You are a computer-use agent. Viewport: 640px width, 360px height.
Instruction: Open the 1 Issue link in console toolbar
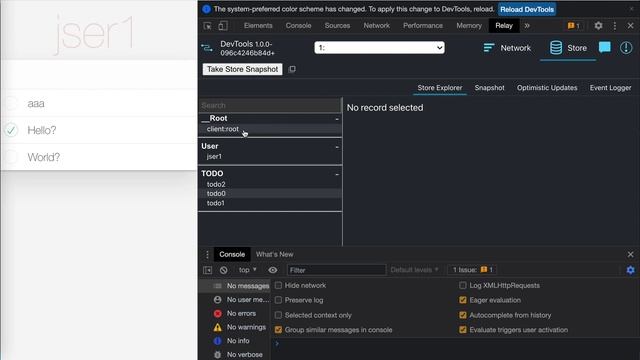coord(472,270)
